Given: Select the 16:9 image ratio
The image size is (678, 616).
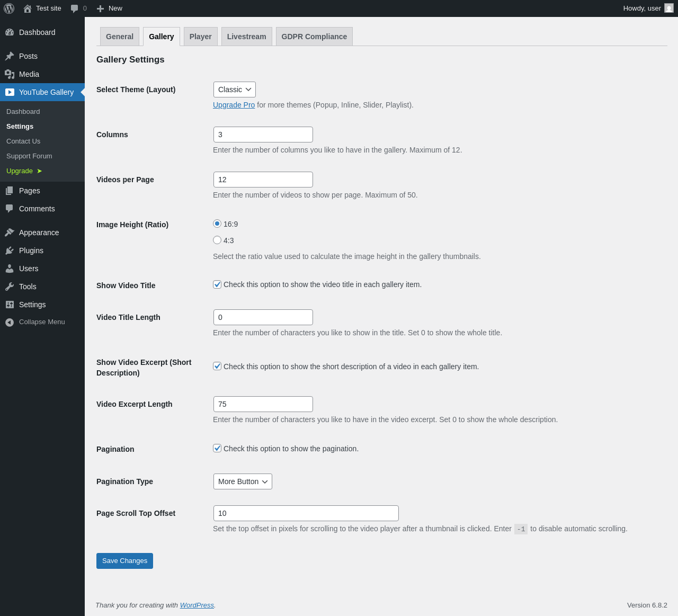Looking at the screenshot, I should [217, 224].
